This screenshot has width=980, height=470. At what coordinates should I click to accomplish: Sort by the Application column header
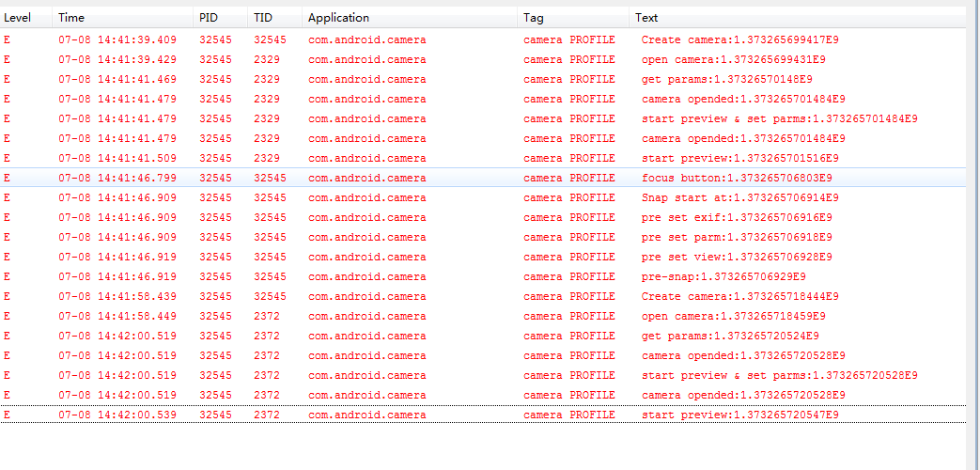[410, 18]
